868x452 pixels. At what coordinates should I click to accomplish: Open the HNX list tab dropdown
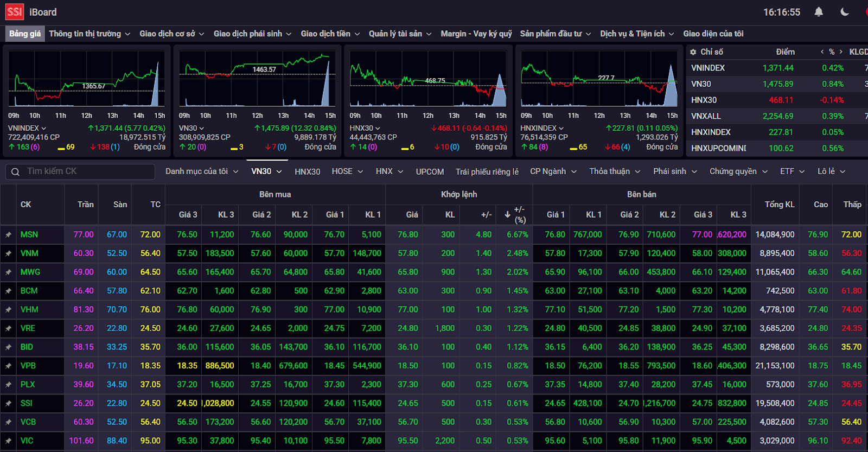pyautogui.click(x=390, y=171)
